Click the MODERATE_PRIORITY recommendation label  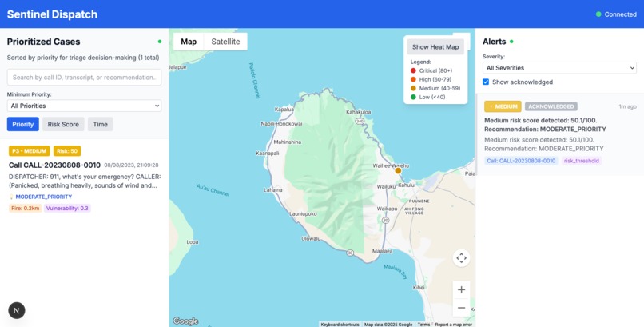(x=43, y=197)
